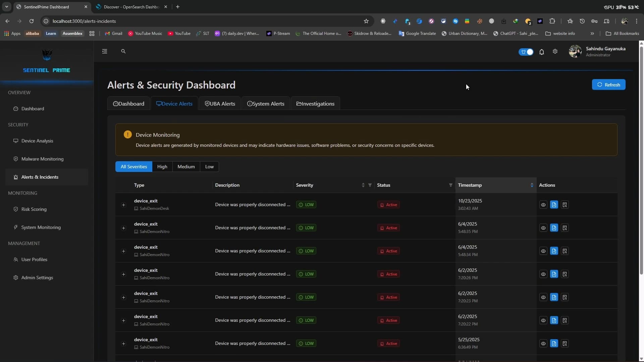The height and width of the screenshot is (362, 644).
Task: Switch to the UBA Alerts tab
Action: pos(220,104)
